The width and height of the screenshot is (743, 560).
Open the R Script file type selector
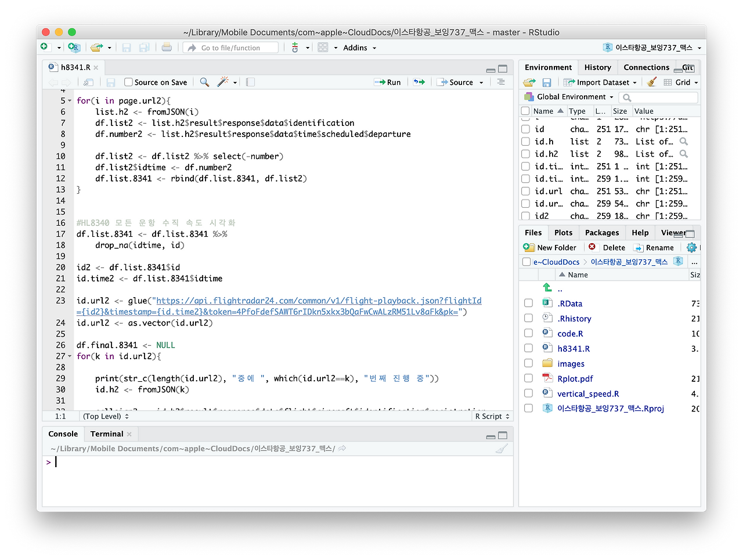point(492,416)
